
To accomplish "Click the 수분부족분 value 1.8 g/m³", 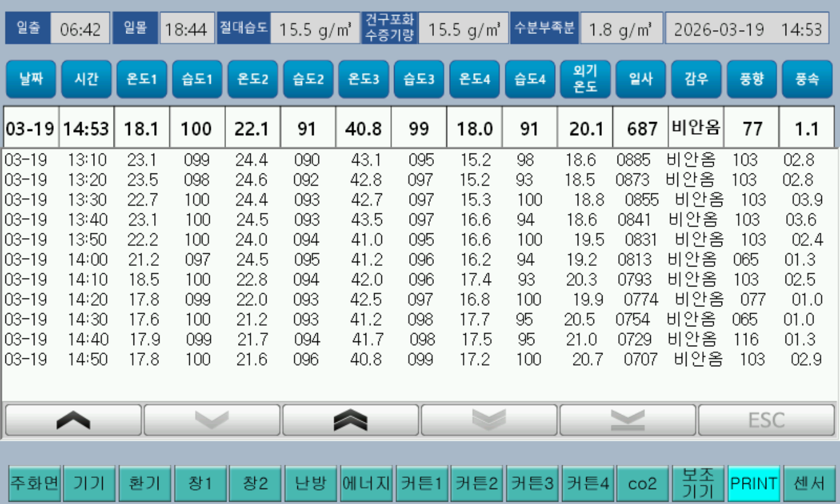I will pyautogui.click(x=621, y=29).
